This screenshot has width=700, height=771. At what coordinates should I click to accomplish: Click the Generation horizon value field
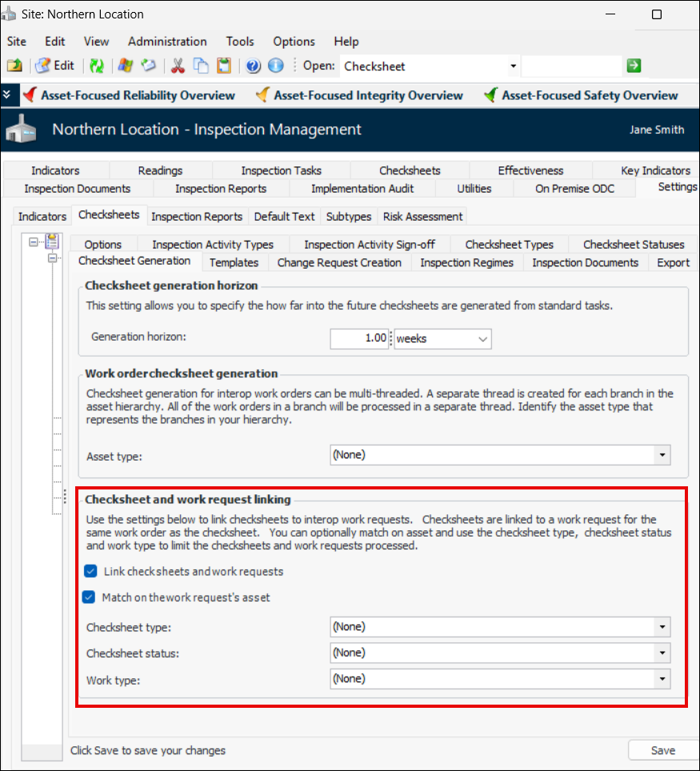click(x=359, y=339)
